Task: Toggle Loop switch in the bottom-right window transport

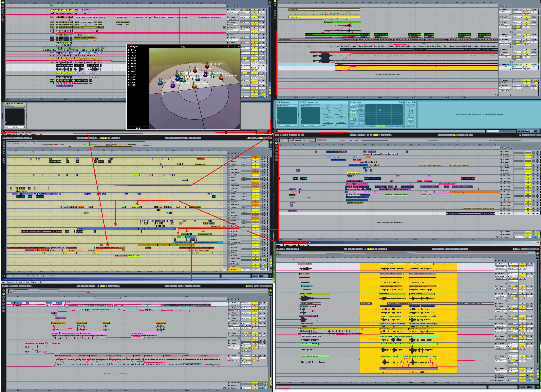Action: pyautogui.click(x=450, y=249)
